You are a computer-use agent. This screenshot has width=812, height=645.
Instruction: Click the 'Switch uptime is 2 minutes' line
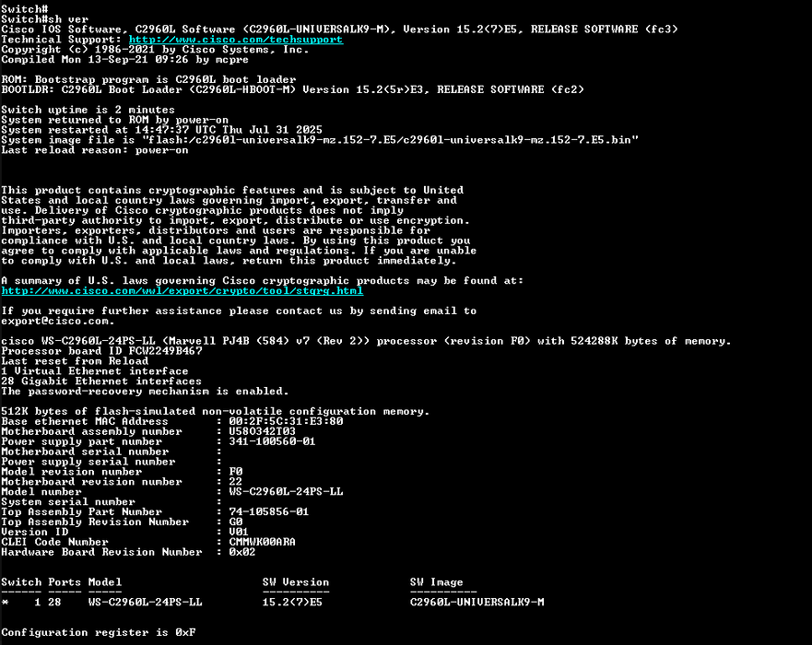pos(88,110)
